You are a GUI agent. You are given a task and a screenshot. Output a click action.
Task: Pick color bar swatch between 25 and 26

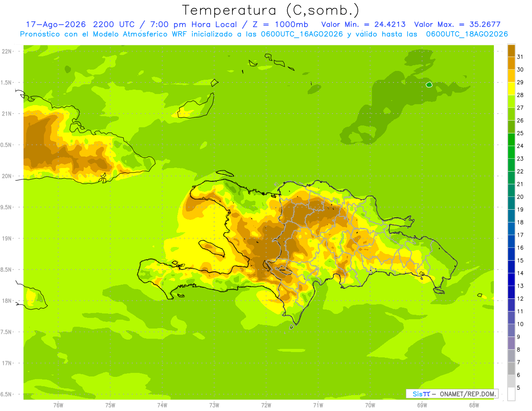pyautogui.click(x=511, y=127)
